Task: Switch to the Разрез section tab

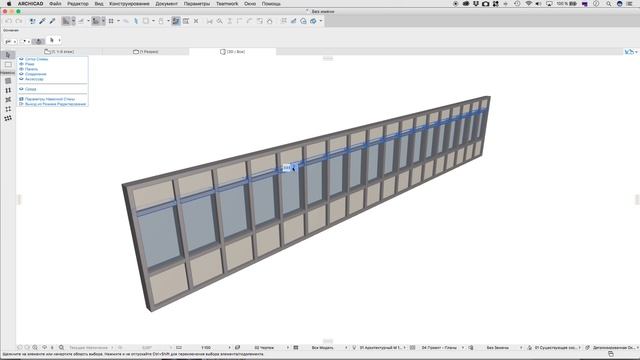Action: click(146, 52)
